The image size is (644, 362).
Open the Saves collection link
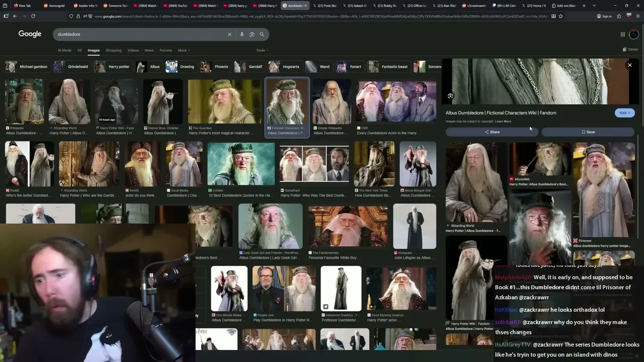[x=630, y=49]
